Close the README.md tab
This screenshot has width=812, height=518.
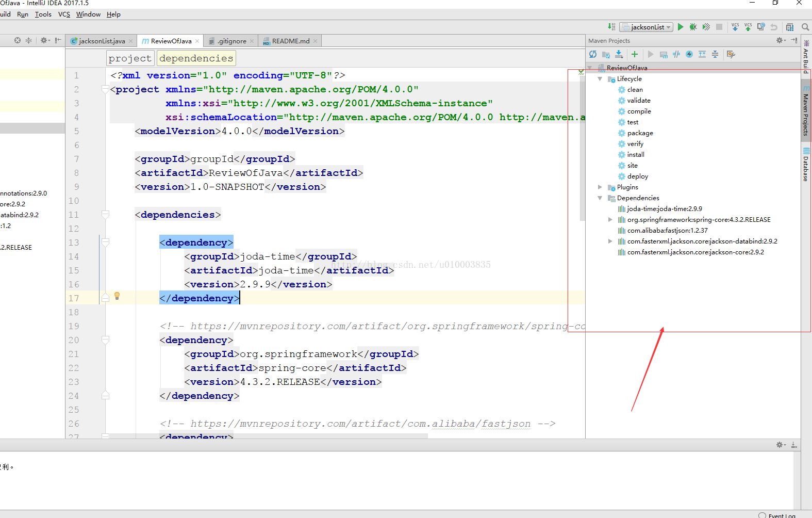(x=315, y=41)
